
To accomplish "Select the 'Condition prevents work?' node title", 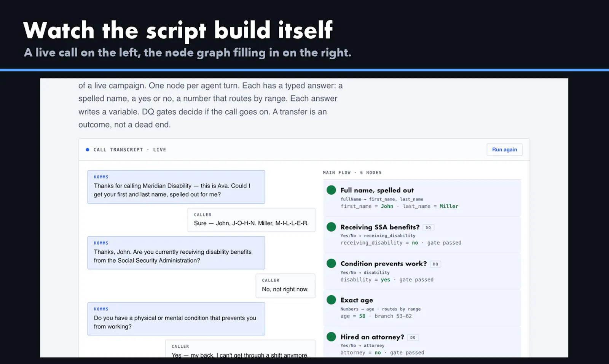I will tap(384, 264).
